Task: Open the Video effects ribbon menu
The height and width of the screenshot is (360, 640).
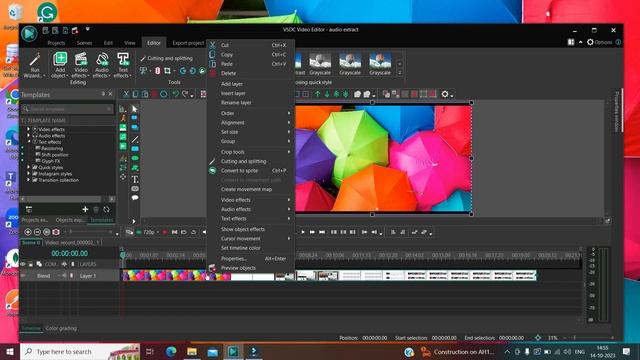Action: coord(81,64)
